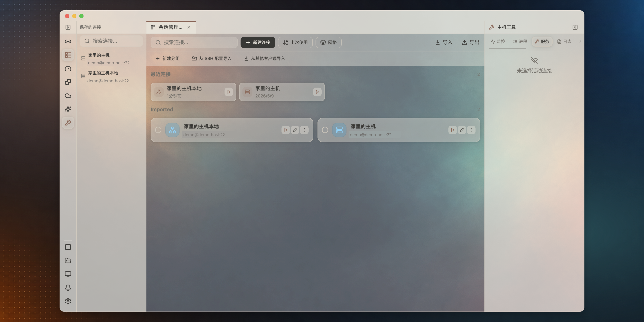Open settings gear icon in sidebar
Viewport: 644px width, 322px height.
tap(68, 301)
